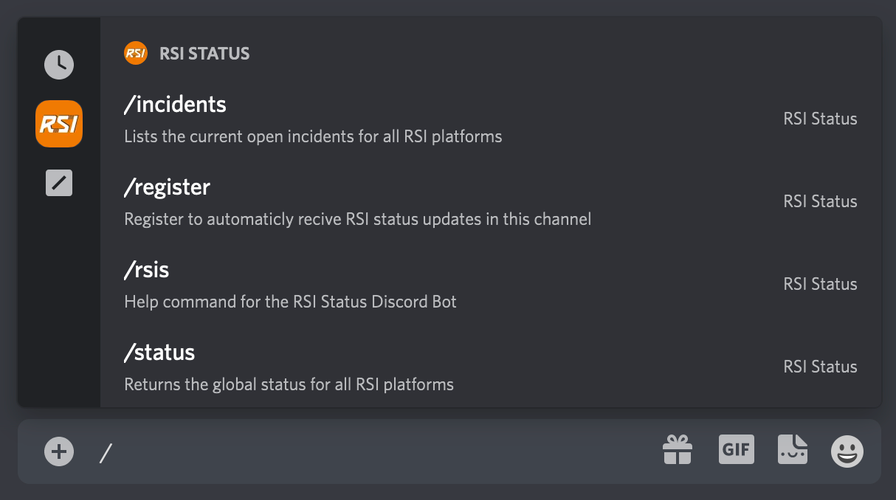
Task: Open built-in slash commands icon
Action: [59, 183]
